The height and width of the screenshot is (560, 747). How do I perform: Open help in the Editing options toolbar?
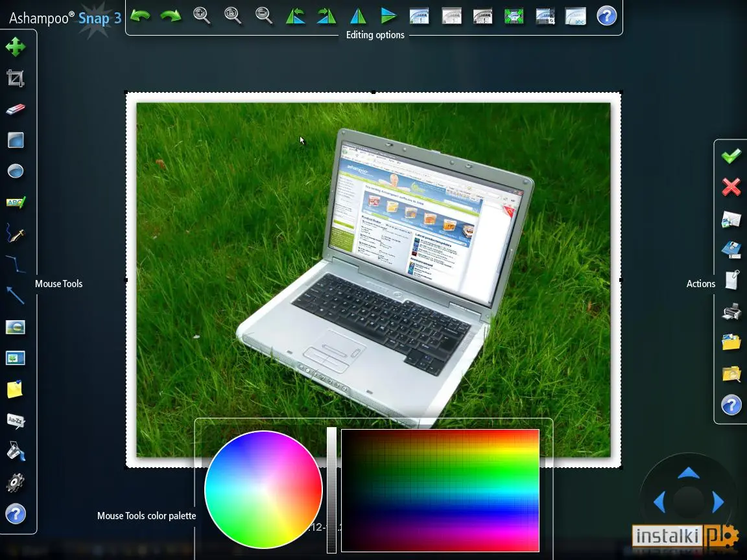pos(606,16)
